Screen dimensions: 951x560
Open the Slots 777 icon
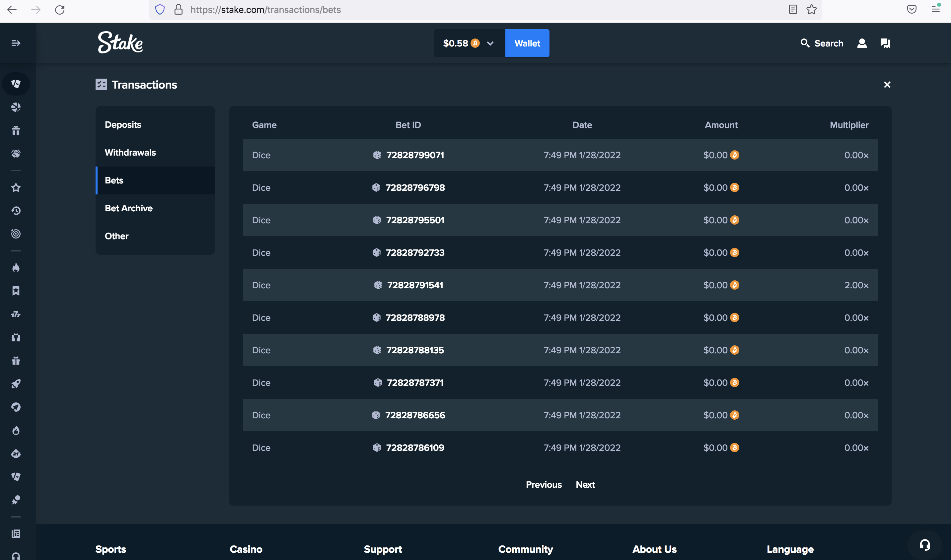point(16,314)
